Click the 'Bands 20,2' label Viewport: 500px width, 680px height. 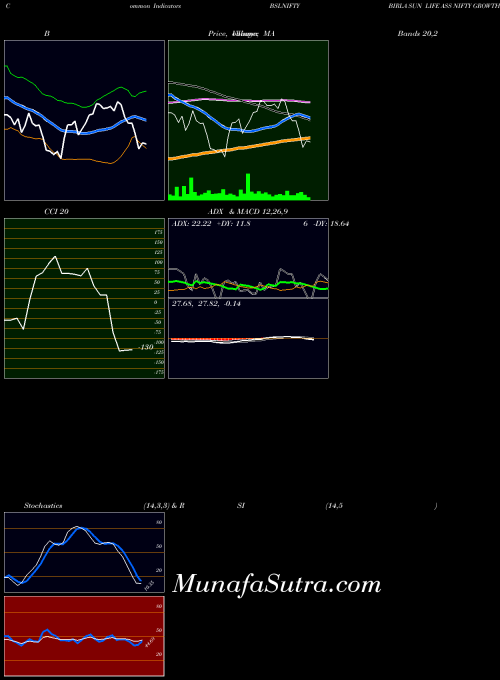coord(418,33)
